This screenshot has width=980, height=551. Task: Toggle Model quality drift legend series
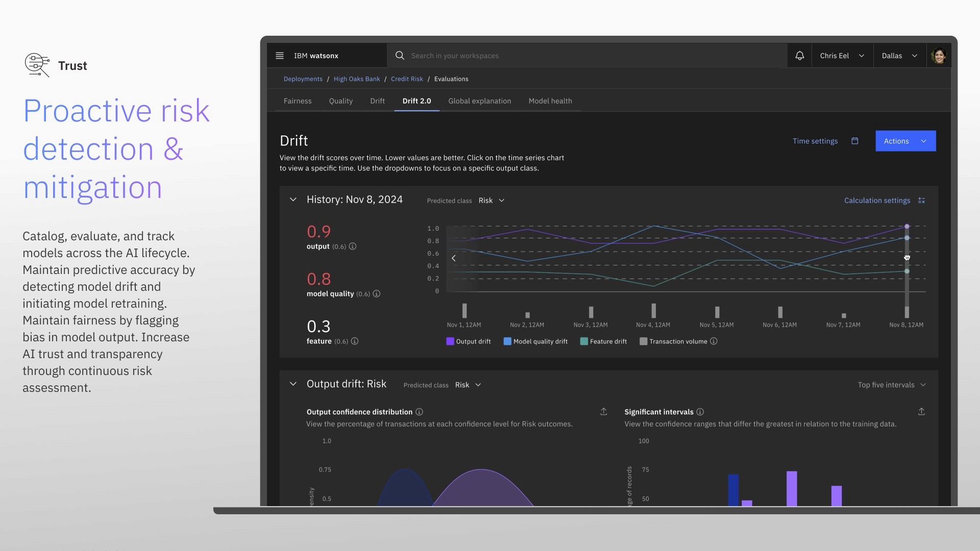[535, 341]
